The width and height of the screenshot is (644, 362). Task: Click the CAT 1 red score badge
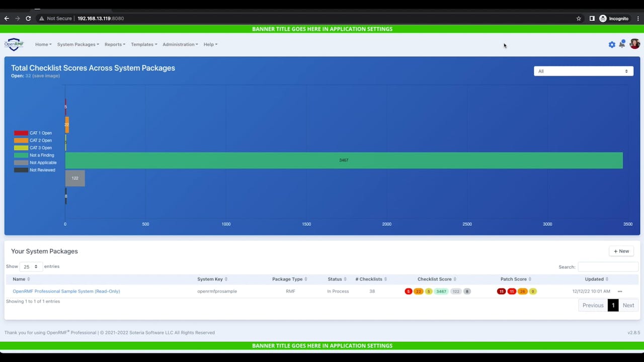tap(409, 291)
